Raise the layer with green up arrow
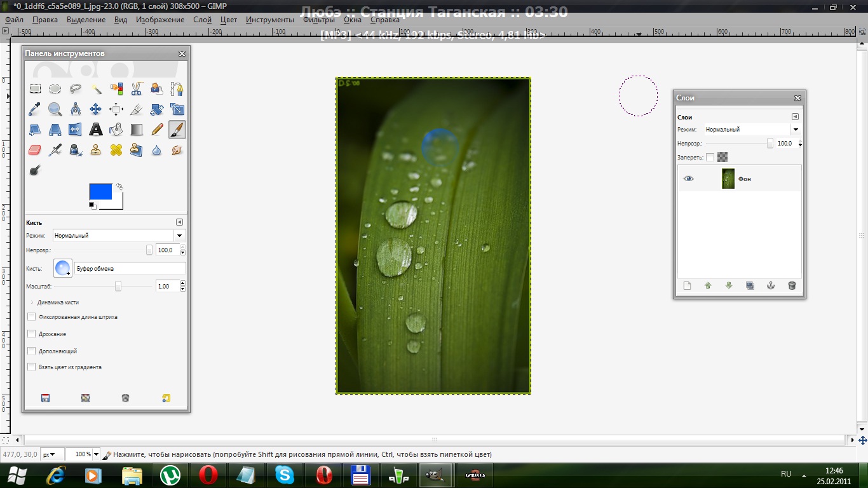Screen dimensions: 868x488 pos(708,286)
